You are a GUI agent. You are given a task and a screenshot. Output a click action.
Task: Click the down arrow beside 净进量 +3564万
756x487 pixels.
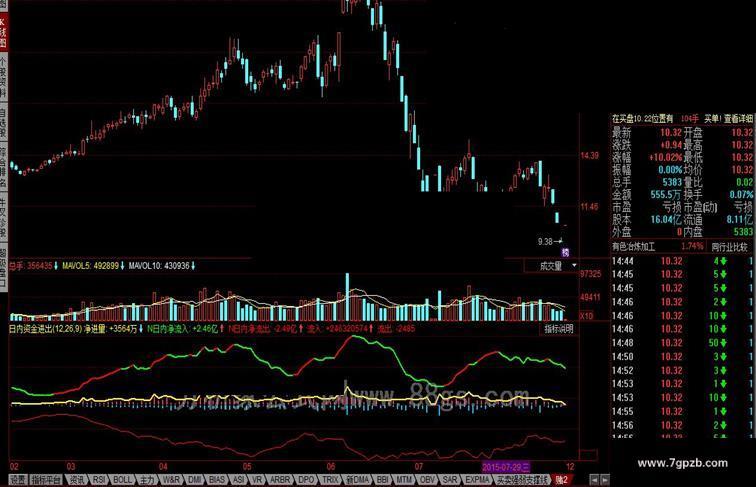tap(141, 329)
